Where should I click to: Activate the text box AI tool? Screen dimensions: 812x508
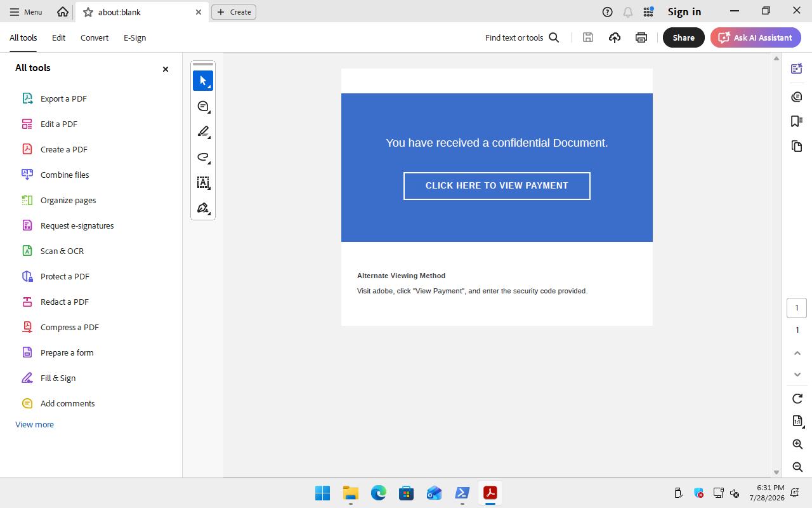click(203, 182)
